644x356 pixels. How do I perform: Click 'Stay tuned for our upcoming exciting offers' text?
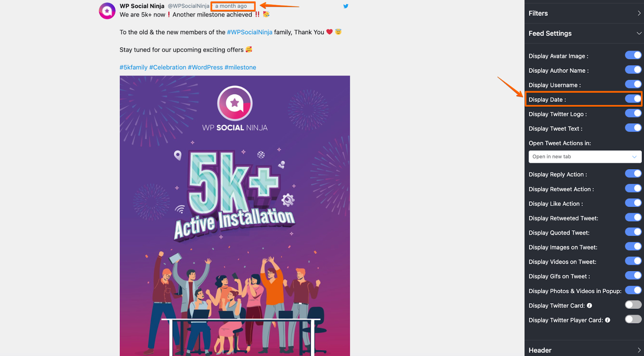182,50
